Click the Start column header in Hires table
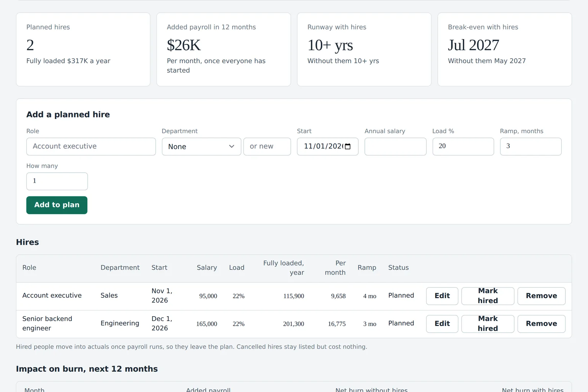Image resolution: width=588 pixels, height=392 pixels. click(x=159, y=268)
